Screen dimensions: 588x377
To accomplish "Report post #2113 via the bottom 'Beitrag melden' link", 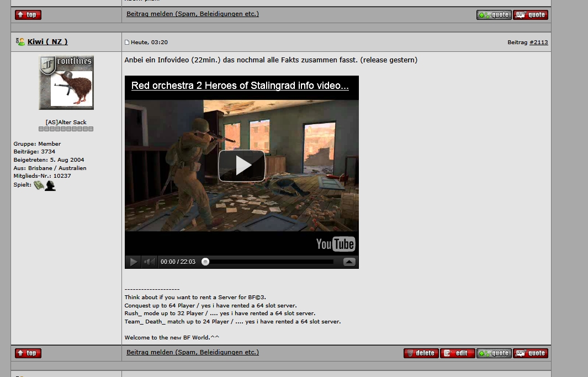I will click(x=192, y=352).
